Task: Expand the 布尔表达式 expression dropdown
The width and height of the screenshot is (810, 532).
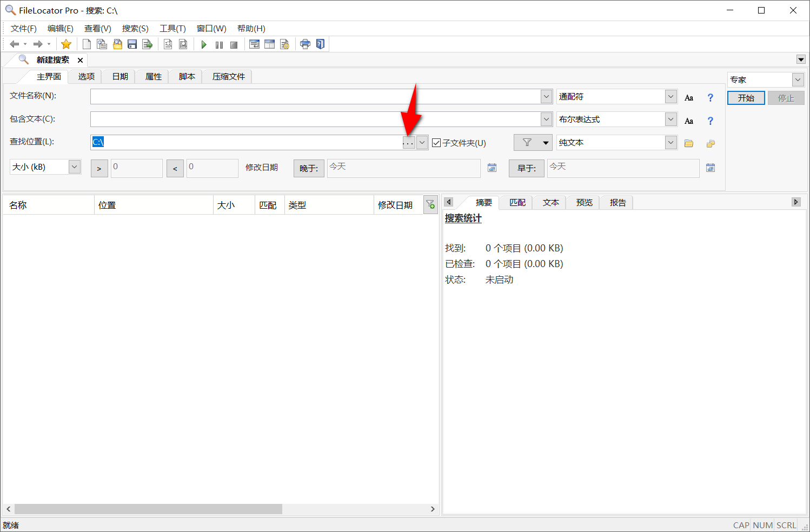Action: (670, 119)
